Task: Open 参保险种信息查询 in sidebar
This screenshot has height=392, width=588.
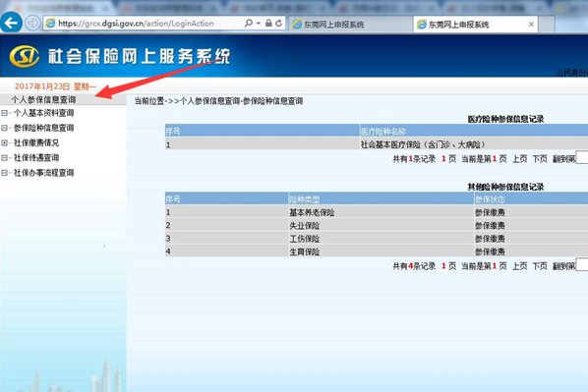Action: 43,128
